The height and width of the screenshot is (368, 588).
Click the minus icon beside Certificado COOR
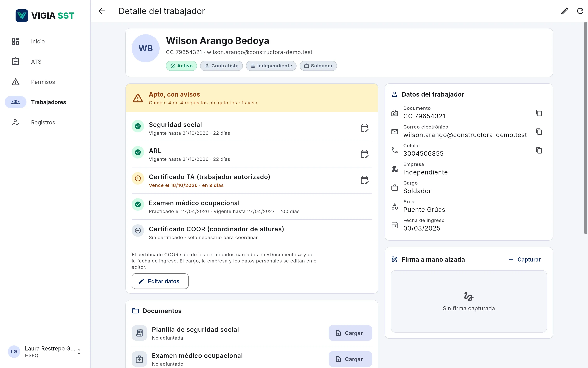tap(138, 231)
